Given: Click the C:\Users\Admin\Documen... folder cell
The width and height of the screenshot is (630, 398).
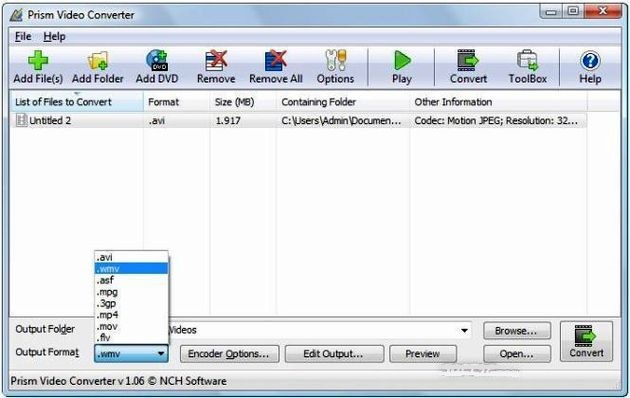Looking at the screenshot, I should [341, 120].
